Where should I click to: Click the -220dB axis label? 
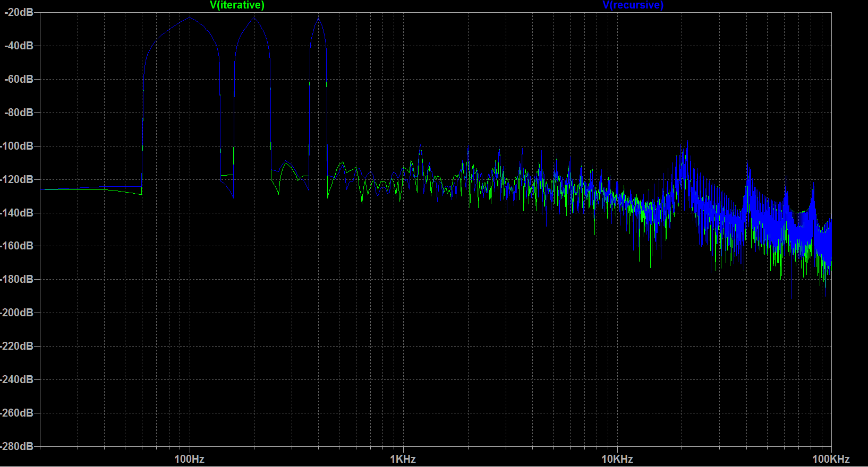click(x=16, y=346)
